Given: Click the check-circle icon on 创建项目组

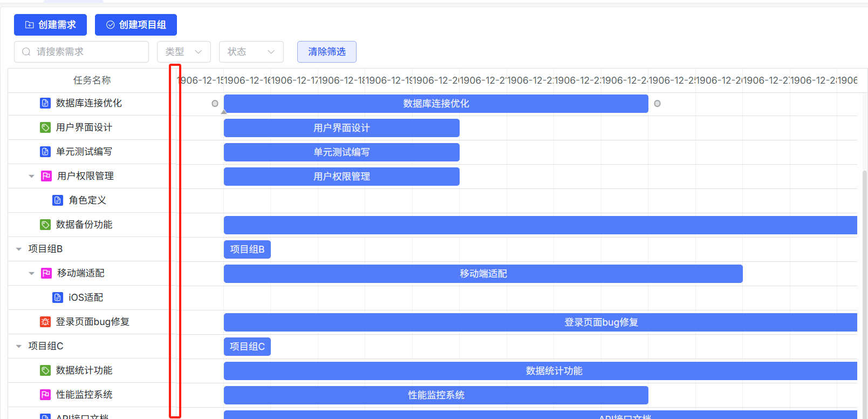Looking at the screenshot, I should (111, 25).
